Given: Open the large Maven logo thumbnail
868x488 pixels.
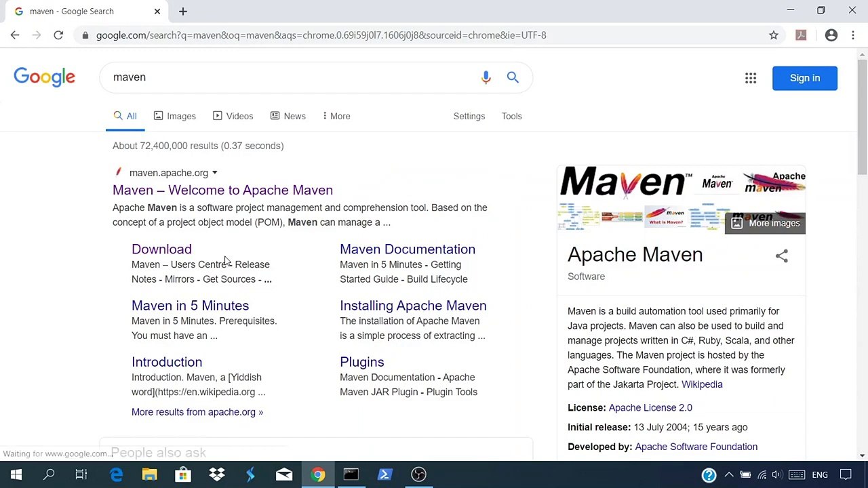Looking at the screenshot, I should [x=627, y=184].
